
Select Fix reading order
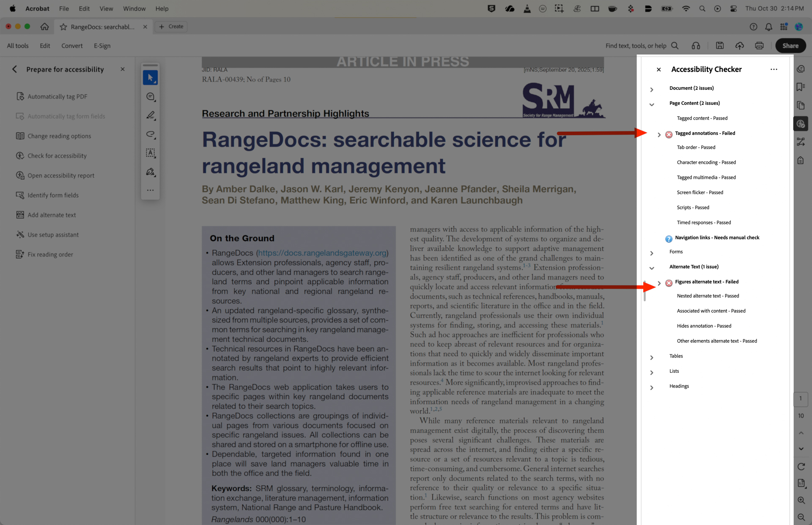pyautogui.click(x=50, y=254)
